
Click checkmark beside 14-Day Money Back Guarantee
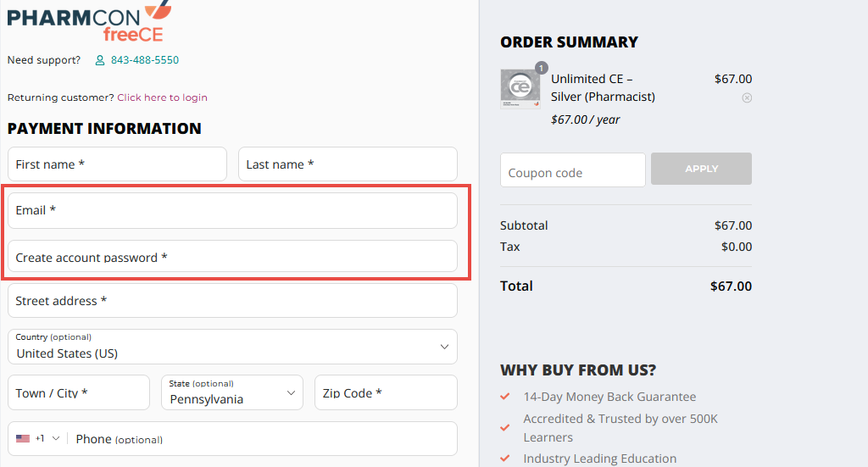[505, 396]
